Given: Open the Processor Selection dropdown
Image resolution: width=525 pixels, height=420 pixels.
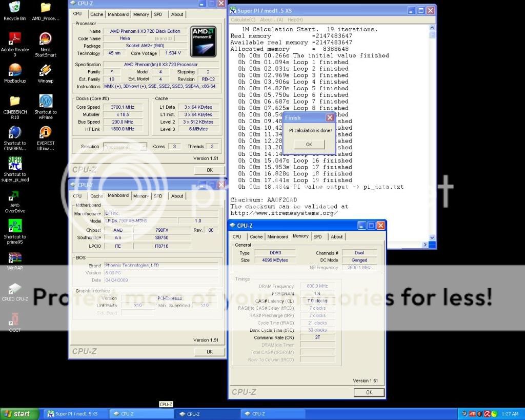Looking at the screenshot, I should pos(125,147).
